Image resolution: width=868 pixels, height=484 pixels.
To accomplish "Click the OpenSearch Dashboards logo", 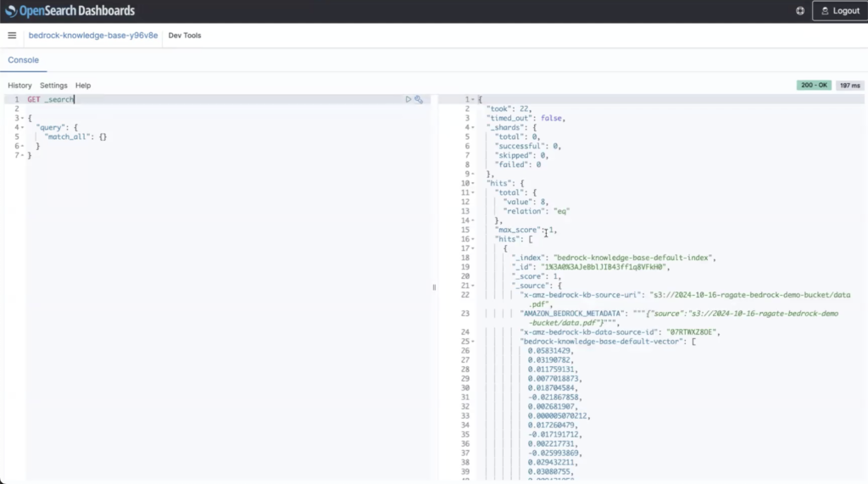I will 70,10.
